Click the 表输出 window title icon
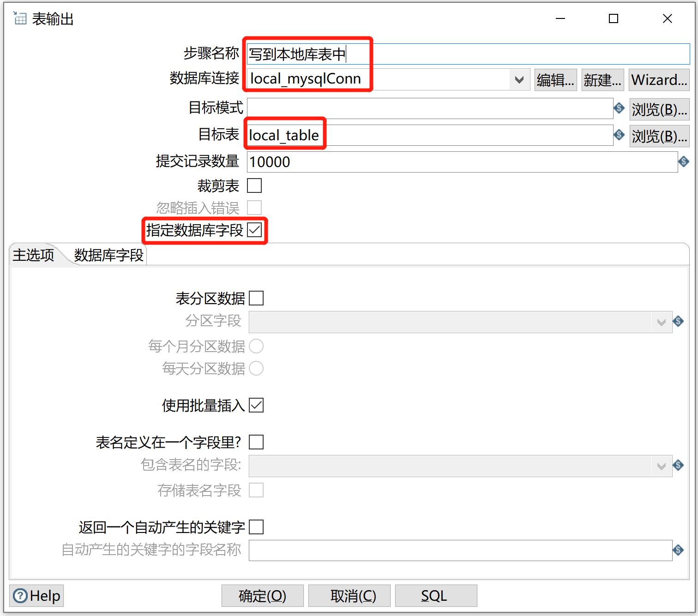This screenshot has width=698, height=616. [x=20, y=18]
